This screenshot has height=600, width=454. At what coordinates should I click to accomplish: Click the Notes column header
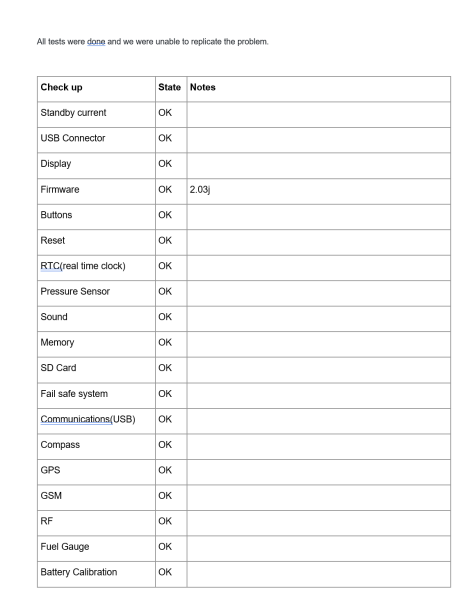[318, 89]
